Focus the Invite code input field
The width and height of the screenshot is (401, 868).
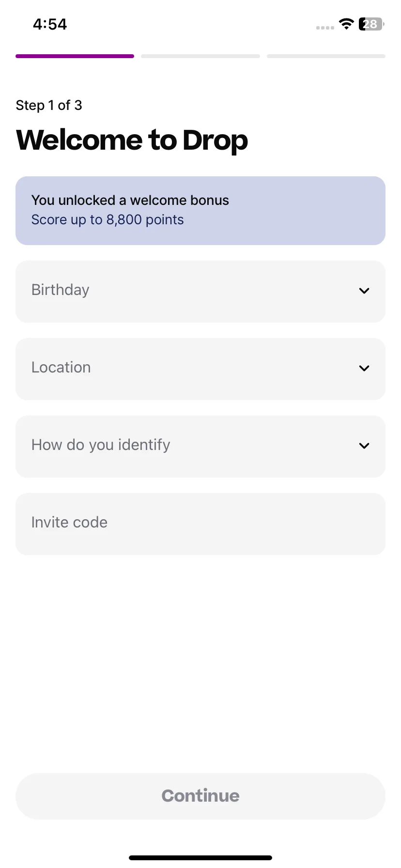(200, 524)
